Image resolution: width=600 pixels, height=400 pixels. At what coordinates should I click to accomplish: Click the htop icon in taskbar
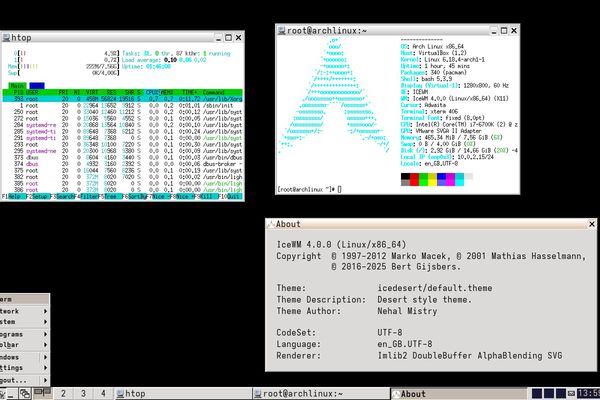[120, 393]
